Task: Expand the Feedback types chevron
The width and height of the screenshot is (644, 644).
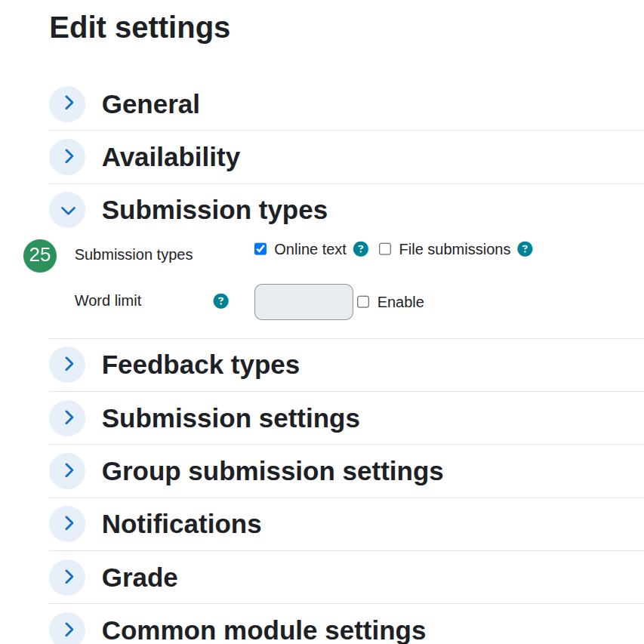Action: coord(67,365)
